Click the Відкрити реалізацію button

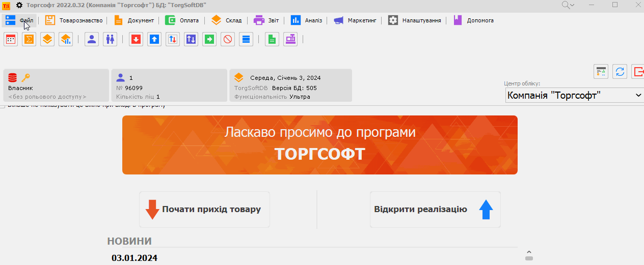pos(435,210)
